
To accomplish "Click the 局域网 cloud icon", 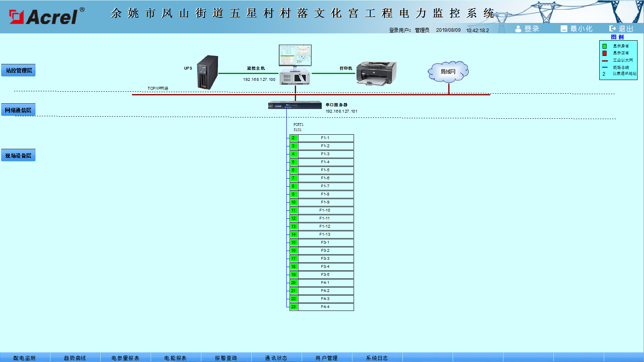I will tap(448, 72).
